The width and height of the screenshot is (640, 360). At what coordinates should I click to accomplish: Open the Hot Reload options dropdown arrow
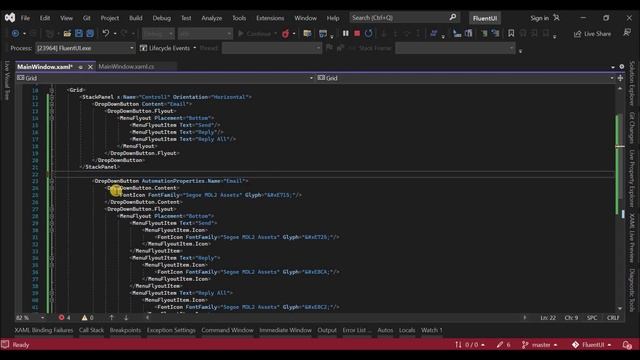click(x=294, y=34)
